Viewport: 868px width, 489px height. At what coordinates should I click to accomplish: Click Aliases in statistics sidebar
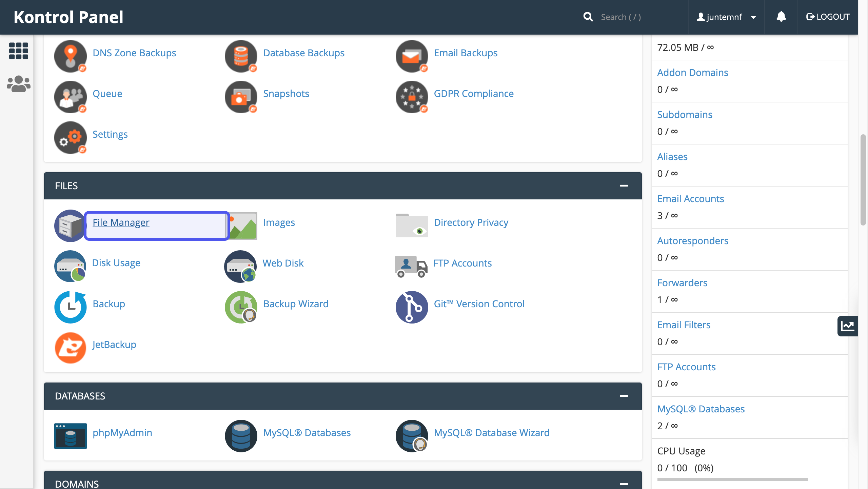(672, 156)
